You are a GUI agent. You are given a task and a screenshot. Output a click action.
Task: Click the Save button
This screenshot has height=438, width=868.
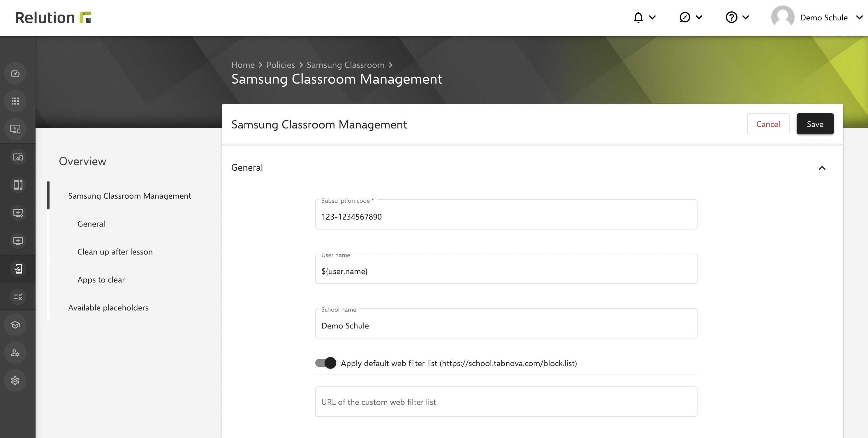tap(815, 123)
